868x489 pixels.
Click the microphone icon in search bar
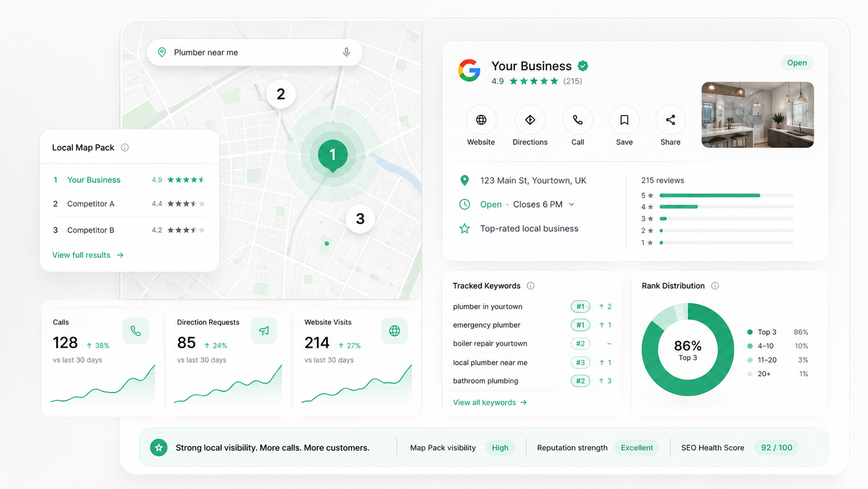(346, 52)
